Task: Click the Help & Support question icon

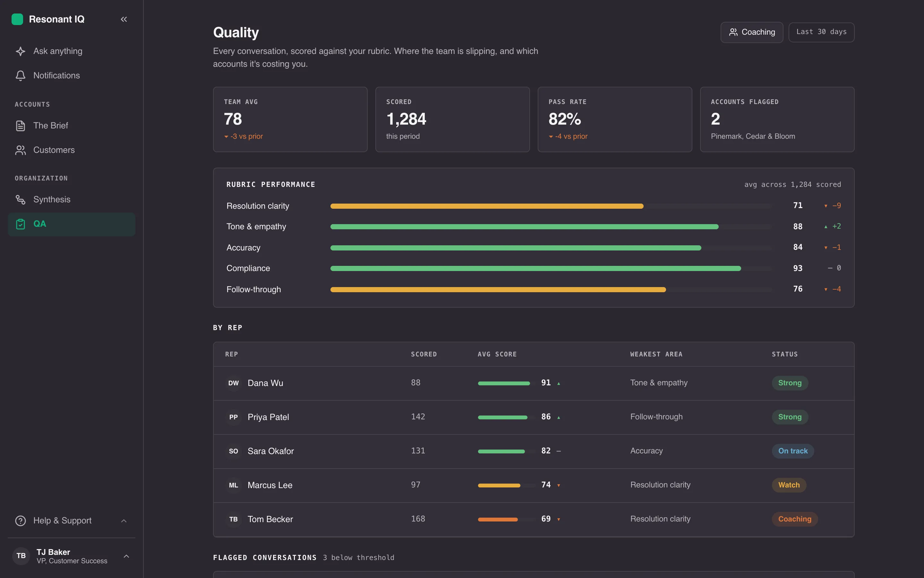Action: click(x=21, y=521)
